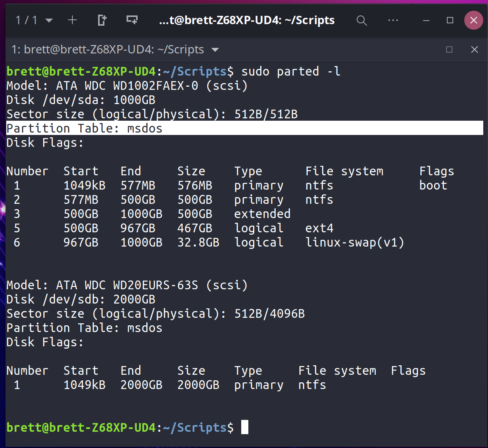This screenshot has width=488, height=448.
Task: Click the blinking block cursor
Action: click(x=245, y=427)
